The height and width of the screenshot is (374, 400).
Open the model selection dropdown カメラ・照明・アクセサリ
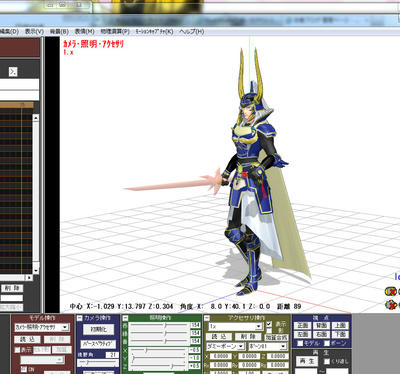coord(42,327)
